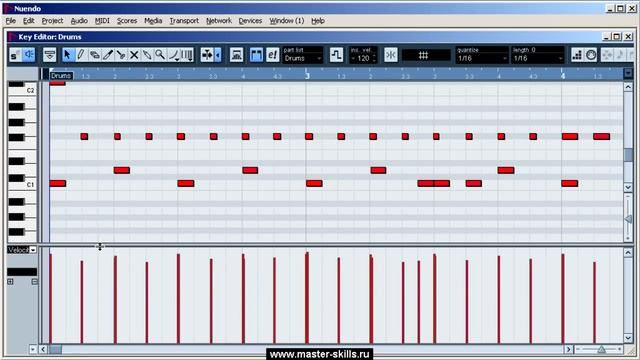Open the Audio menu
Screen dimensions: 640x360
79,21
